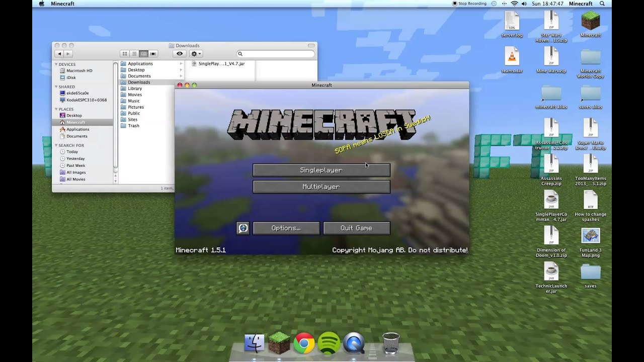Viewport: 644px width, 362px height.
Task: Select TechnicLauncher.jar on desktop
Action: (x=551, y=278)
